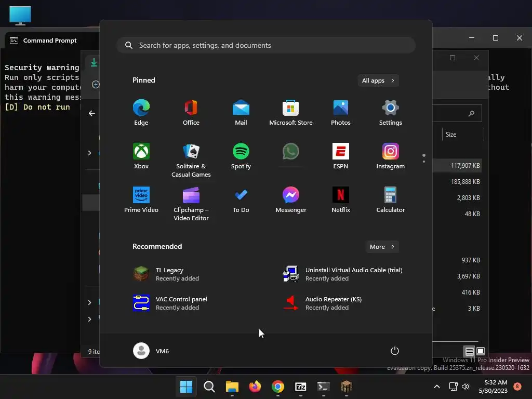
Task: Launch the Xbox app
Action: 141,156
